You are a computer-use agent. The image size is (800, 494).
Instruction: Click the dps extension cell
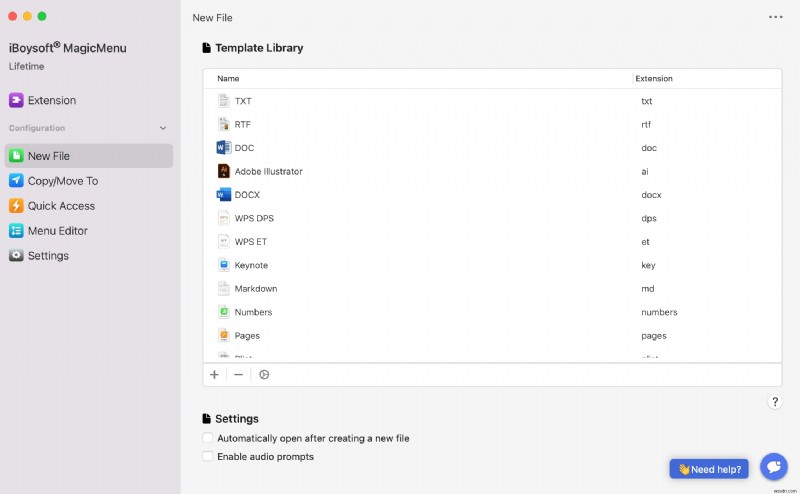coord(648,218)
